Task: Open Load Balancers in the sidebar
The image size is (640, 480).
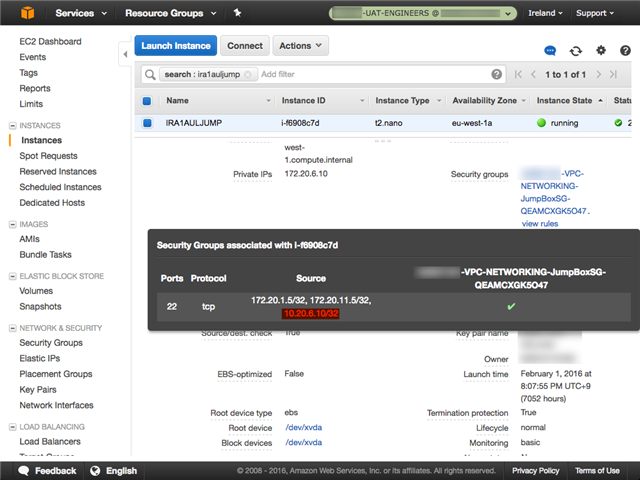Action: click(50, 442)
